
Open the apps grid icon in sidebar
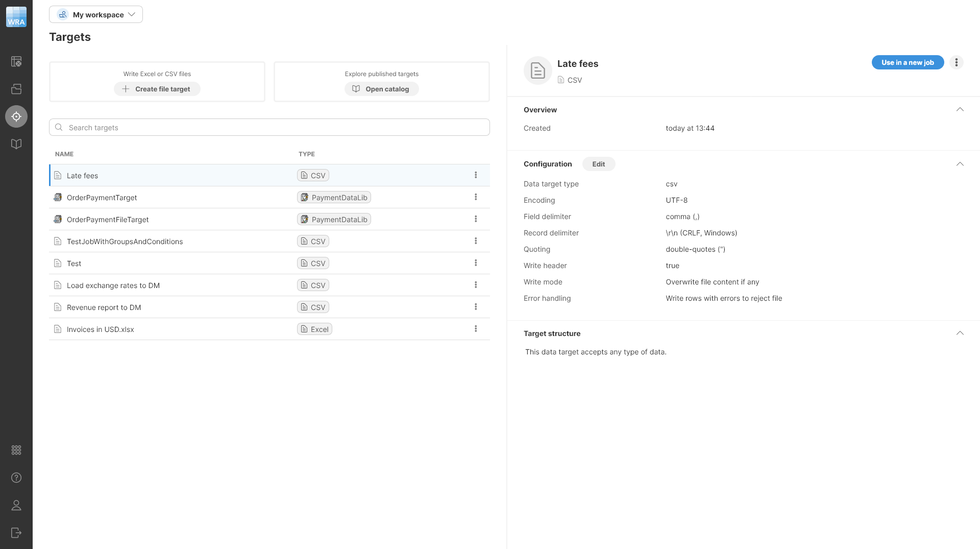(16, 450)
